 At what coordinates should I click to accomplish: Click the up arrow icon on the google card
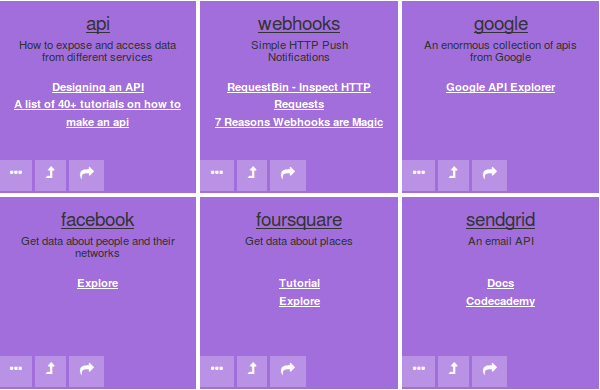[x=453, y=175]
